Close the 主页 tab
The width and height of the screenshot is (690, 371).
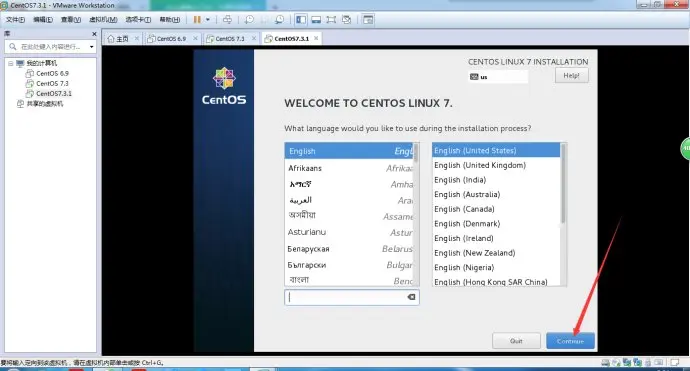tap(136, 38)
